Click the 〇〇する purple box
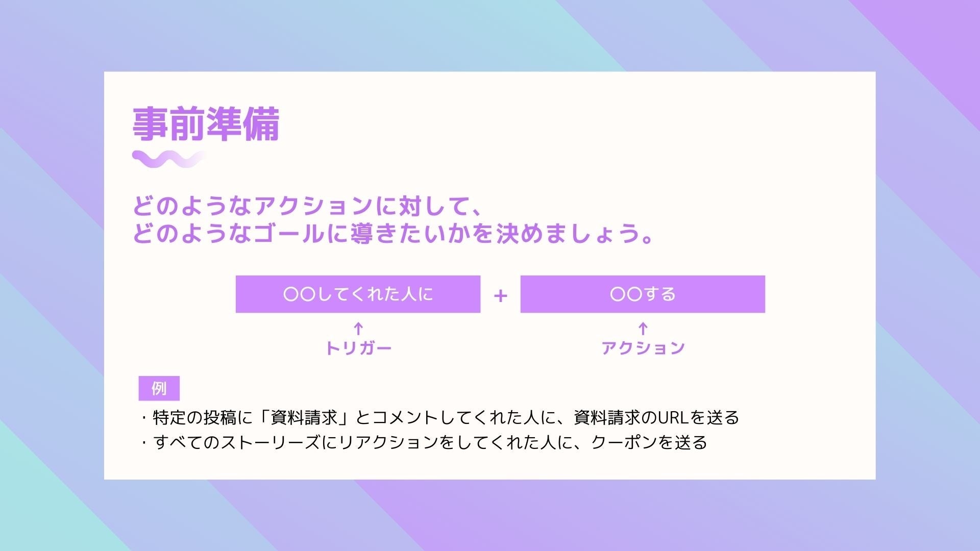980x551 pixels. click(x=643, y=294)
